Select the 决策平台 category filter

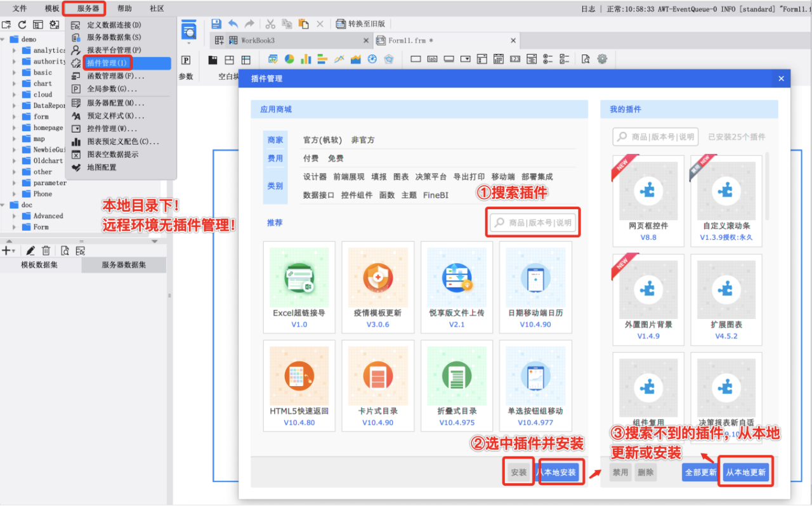[431, 177]
